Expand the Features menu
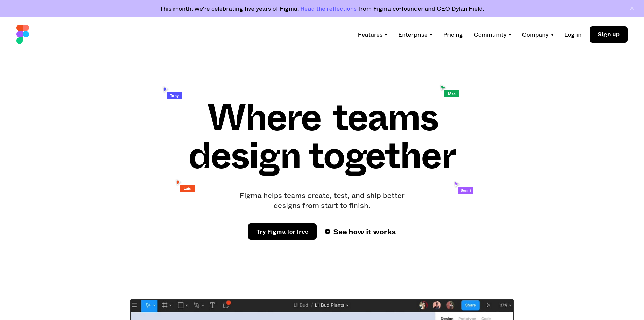Viewport: 644px width, 320px height. coord(373,35)
